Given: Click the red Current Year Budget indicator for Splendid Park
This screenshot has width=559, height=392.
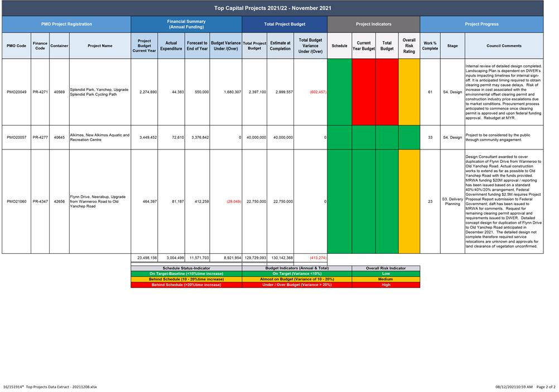Looking at the screenshot, I should pyautogui.click(x=363, y=92).
